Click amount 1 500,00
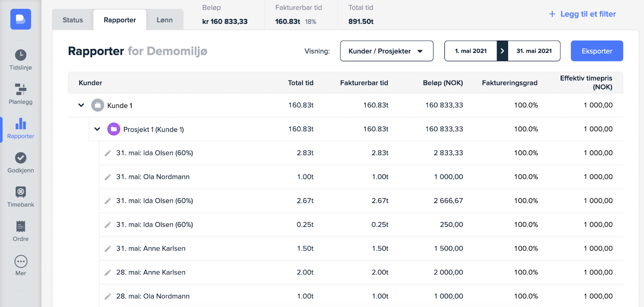 click(449, 249)
